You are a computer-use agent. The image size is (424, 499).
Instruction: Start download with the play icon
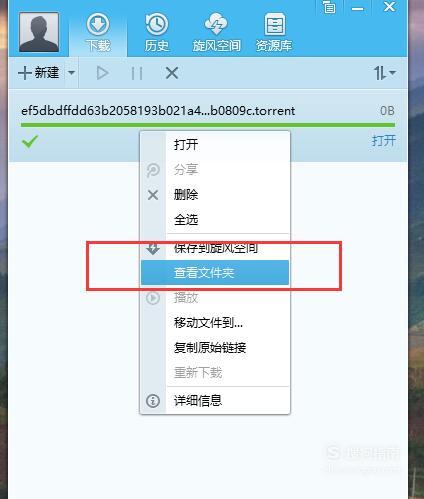coord(102,73)
